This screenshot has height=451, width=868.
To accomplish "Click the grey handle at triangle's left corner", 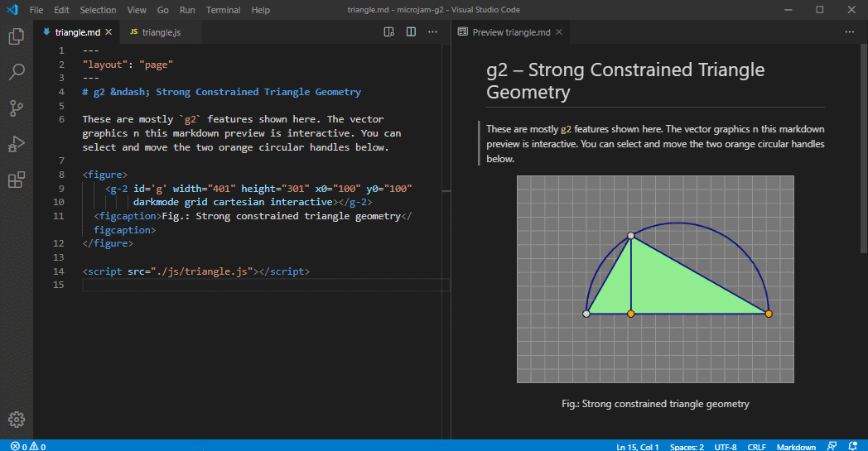I will pyautogui.click(x=586, y=314).
